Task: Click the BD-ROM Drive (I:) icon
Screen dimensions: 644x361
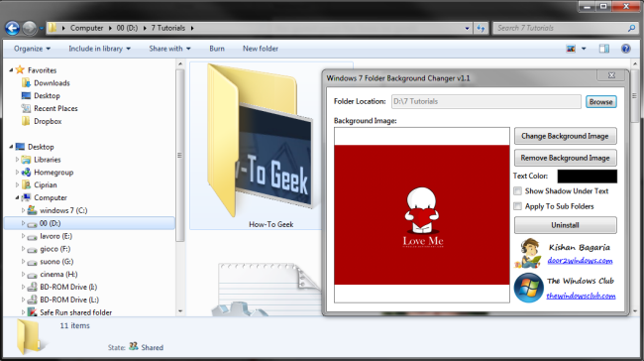Action: click(x=32, y=287)
